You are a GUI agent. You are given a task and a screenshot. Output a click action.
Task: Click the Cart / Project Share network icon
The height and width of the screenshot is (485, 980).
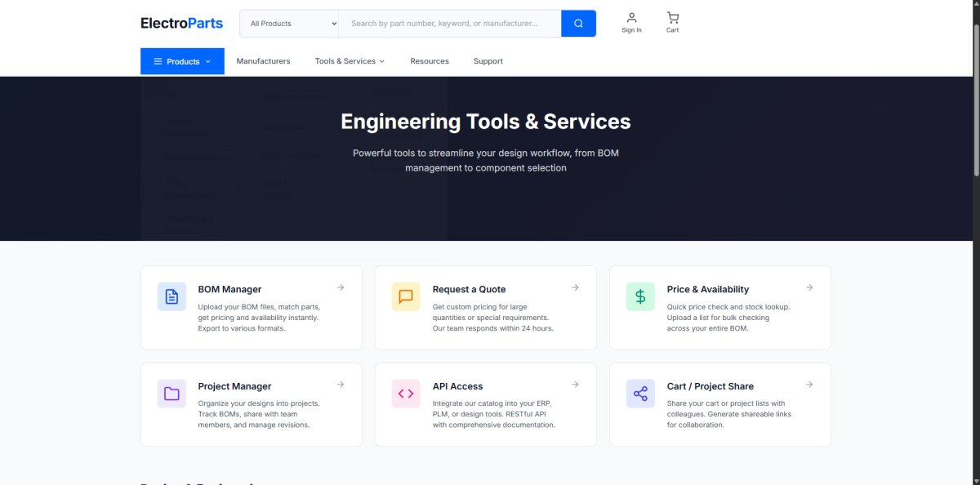pyautogui.click(x=640, y=394)
